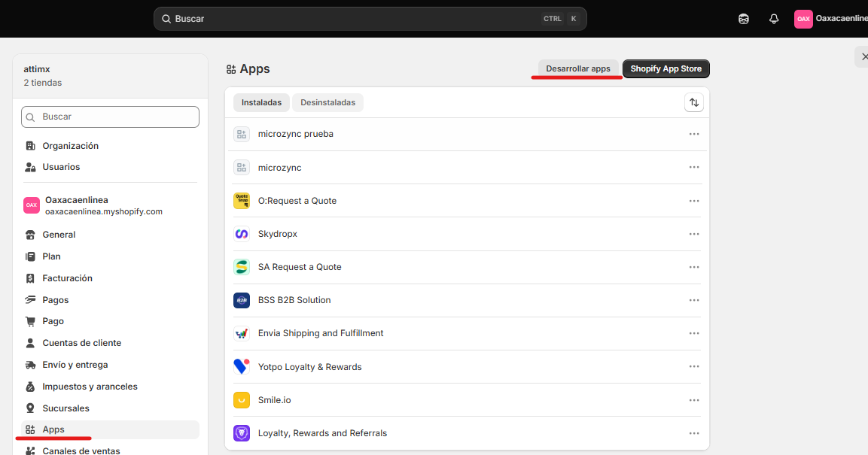Open options menu for Loyalty, Rewards and Referrals
The height and width of the screenshot is (455, 868).
tap(693, 433)
